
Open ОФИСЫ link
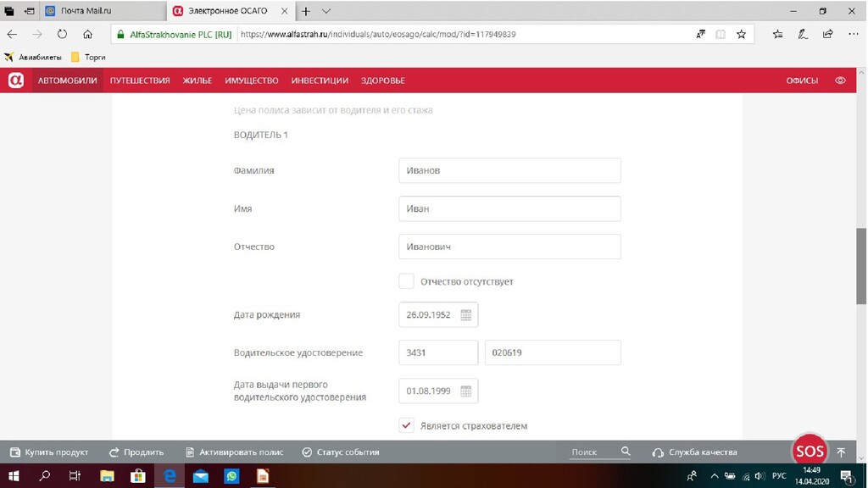(x=802, y=80)
